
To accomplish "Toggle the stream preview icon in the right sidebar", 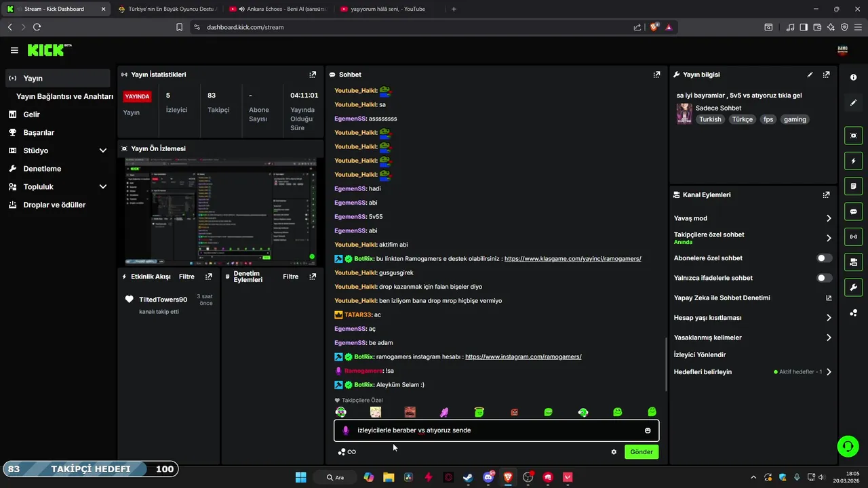I will [x=853, y=136].
